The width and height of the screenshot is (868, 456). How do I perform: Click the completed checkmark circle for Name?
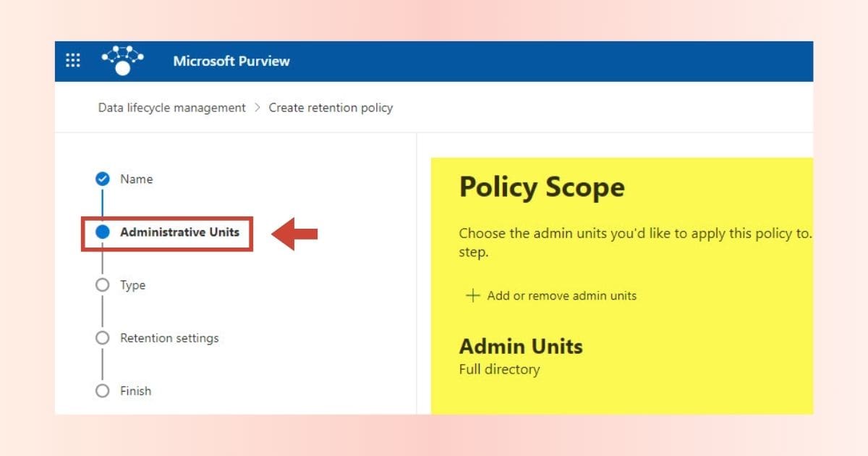[103, 179]
